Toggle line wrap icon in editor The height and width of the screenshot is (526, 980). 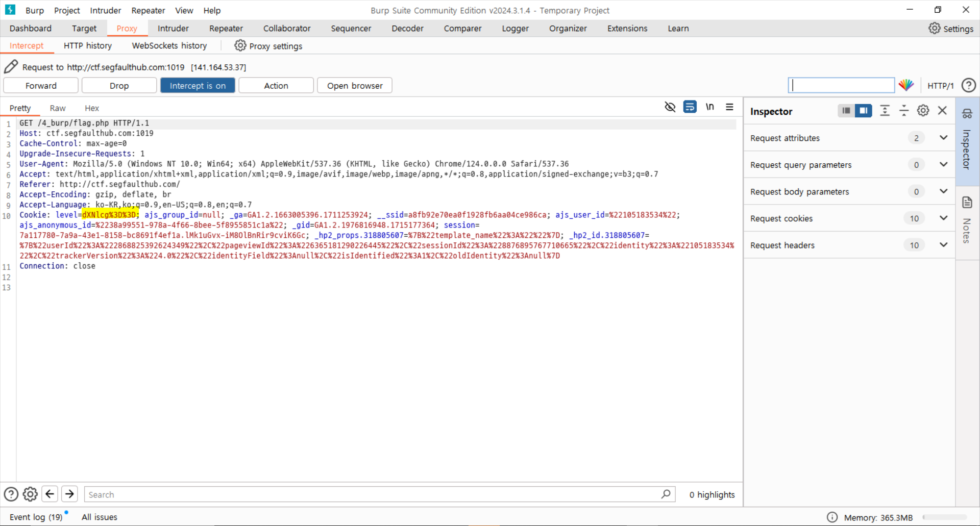(690, 107)
